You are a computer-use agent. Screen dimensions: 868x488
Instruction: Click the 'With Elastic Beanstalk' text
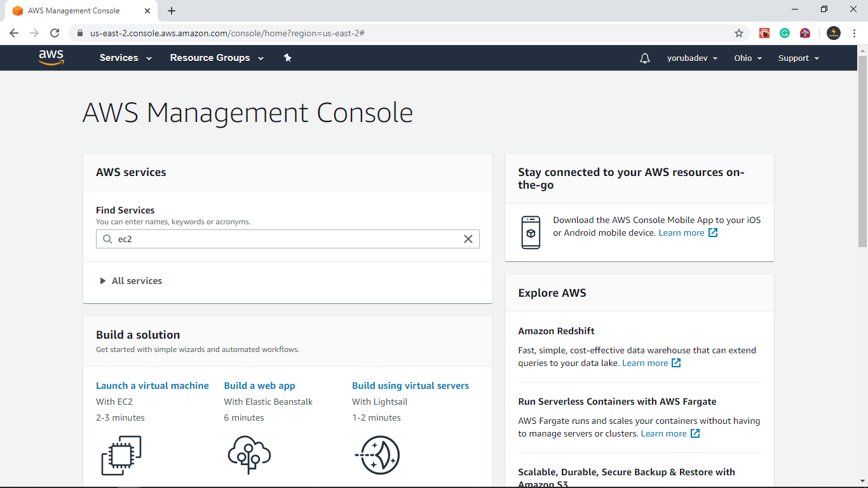[268, 402]
